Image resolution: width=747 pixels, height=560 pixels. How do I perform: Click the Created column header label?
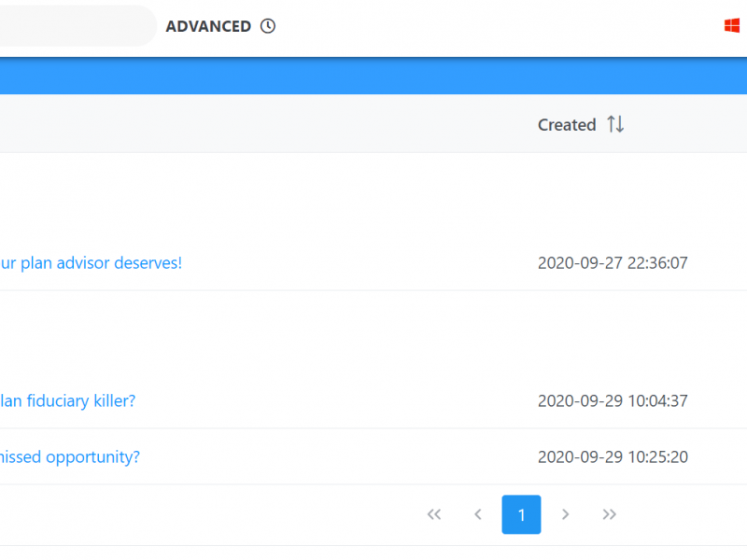tap(566, 125)
